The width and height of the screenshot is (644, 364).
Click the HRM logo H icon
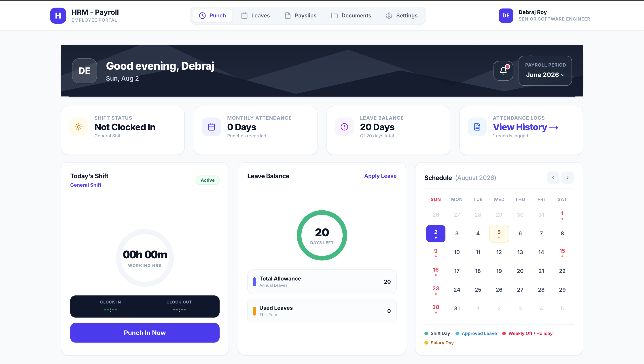(x=58, y=15)
